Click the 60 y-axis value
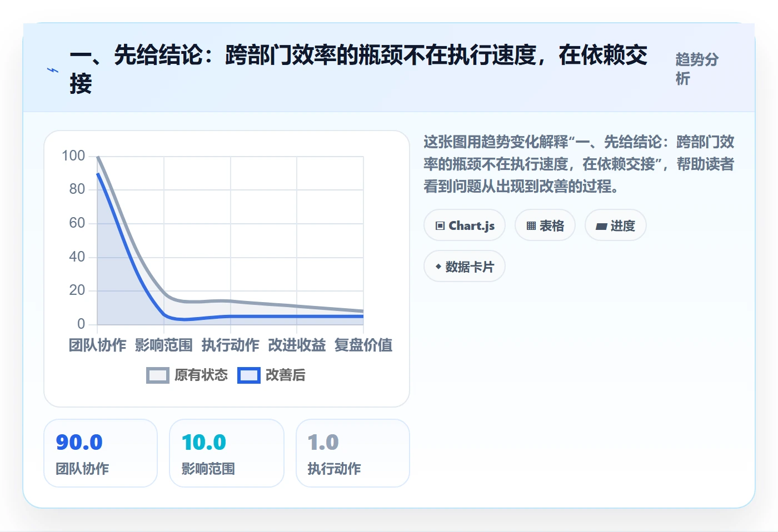This screenshot has width=778, height=532. pos(77,223)
